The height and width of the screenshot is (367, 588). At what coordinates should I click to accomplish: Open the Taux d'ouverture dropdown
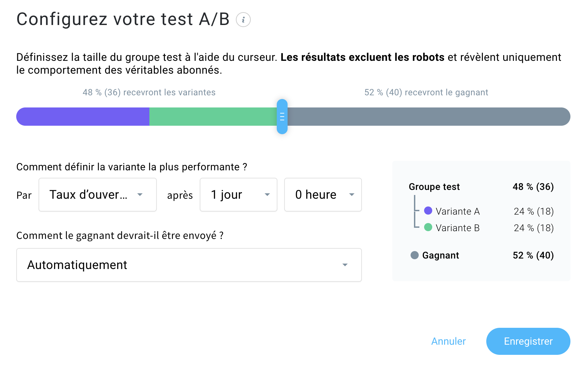tap(97, 195)
